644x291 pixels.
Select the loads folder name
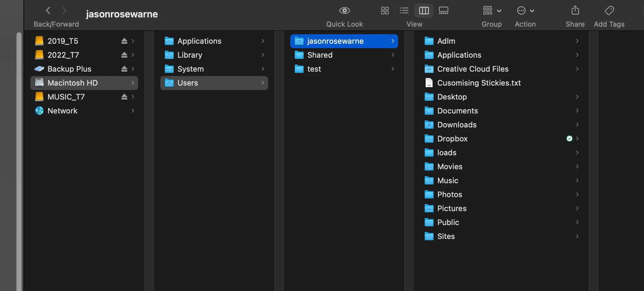coord(447,152)
